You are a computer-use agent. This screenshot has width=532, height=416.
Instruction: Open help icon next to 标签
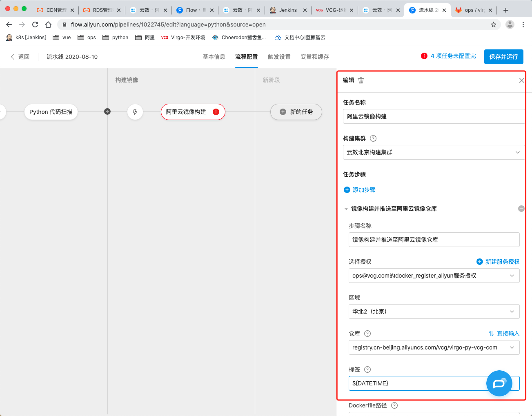(367, 369)
